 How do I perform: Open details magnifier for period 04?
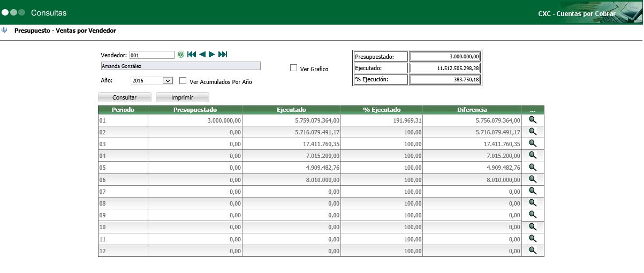coord(533,155)
